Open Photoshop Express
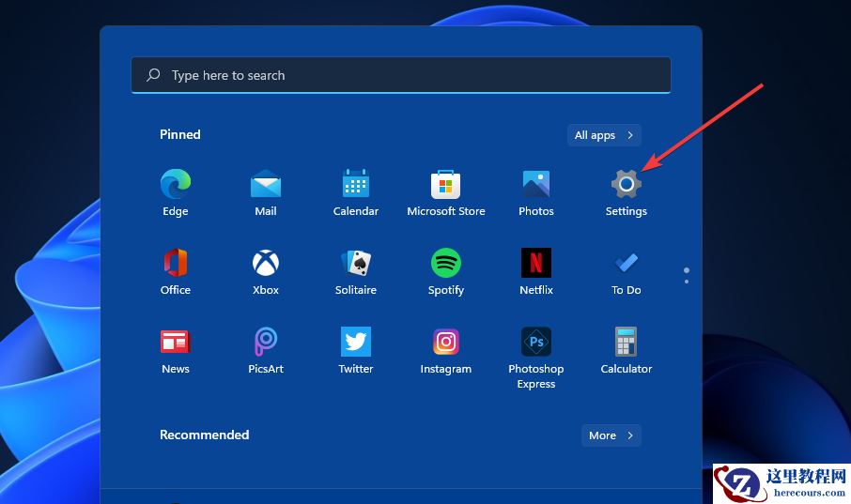The width and height of the screenshot is (851, 504). click(x=535, y=359)
